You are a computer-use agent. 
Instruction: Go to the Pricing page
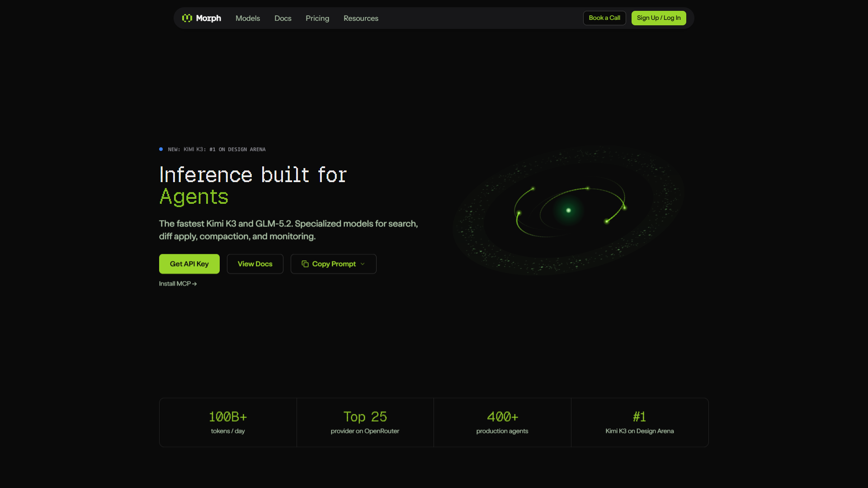coord(317,18)
